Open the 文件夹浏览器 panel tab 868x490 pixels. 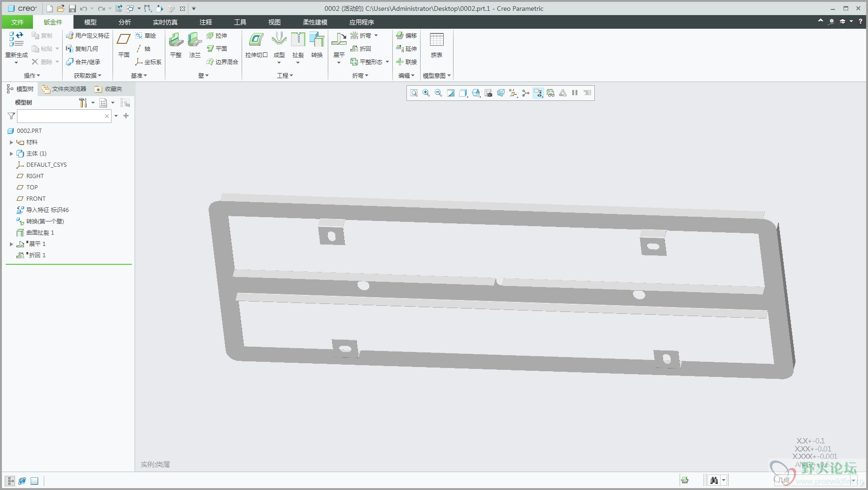(x=64, y=89)
